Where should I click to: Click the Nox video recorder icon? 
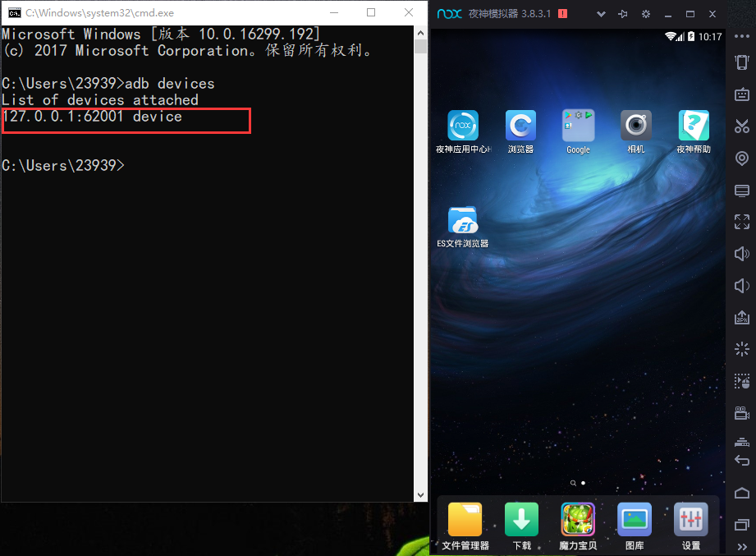742,413
